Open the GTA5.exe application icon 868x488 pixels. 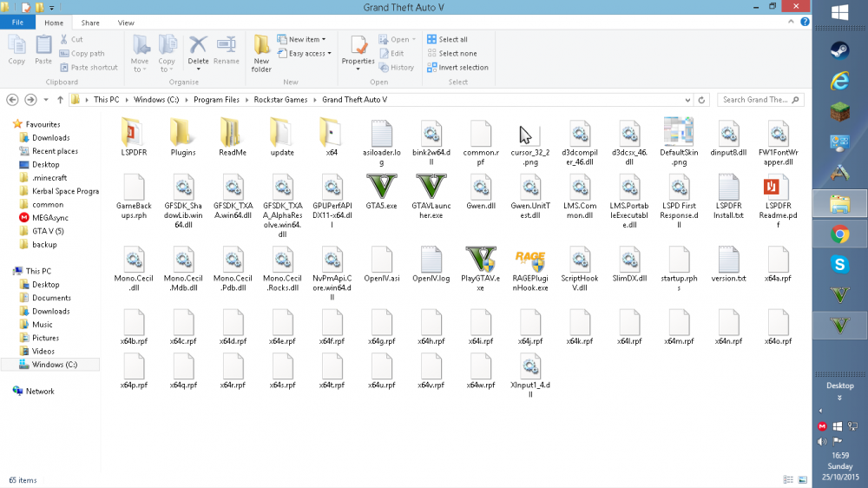[381, 188]
